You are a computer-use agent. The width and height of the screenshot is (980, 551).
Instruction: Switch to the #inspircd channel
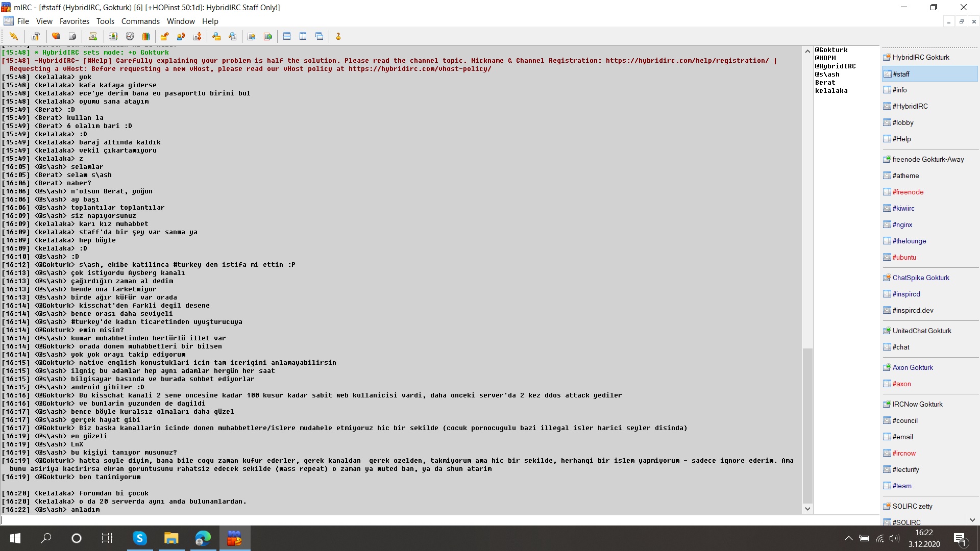(x=929, y=294)
